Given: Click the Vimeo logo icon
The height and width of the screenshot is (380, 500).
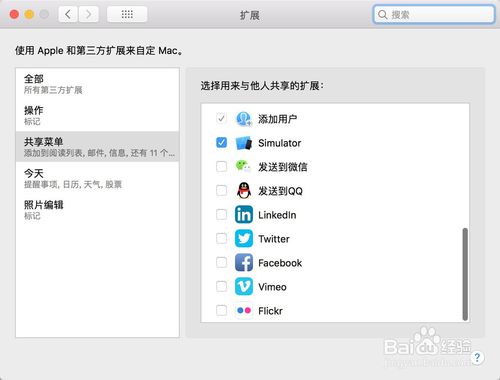Looking at the screenshot, I should click(244, 287).
